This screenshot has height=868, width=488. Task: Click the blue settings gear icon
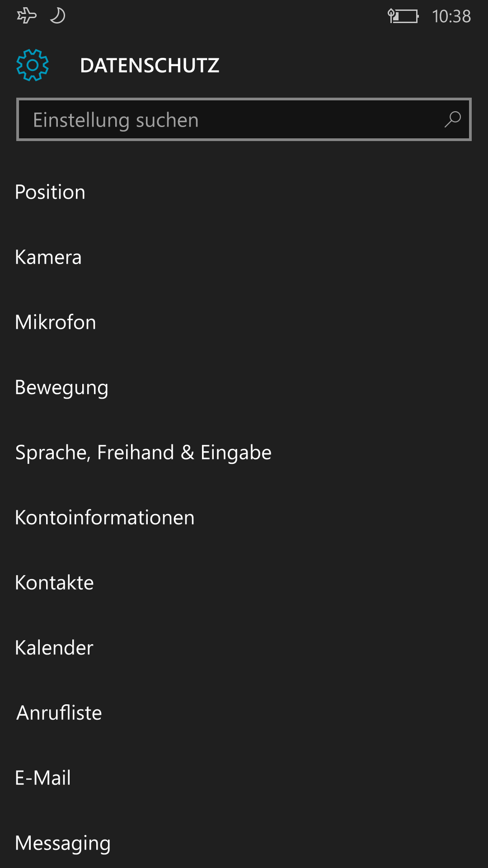click(33, 65)
